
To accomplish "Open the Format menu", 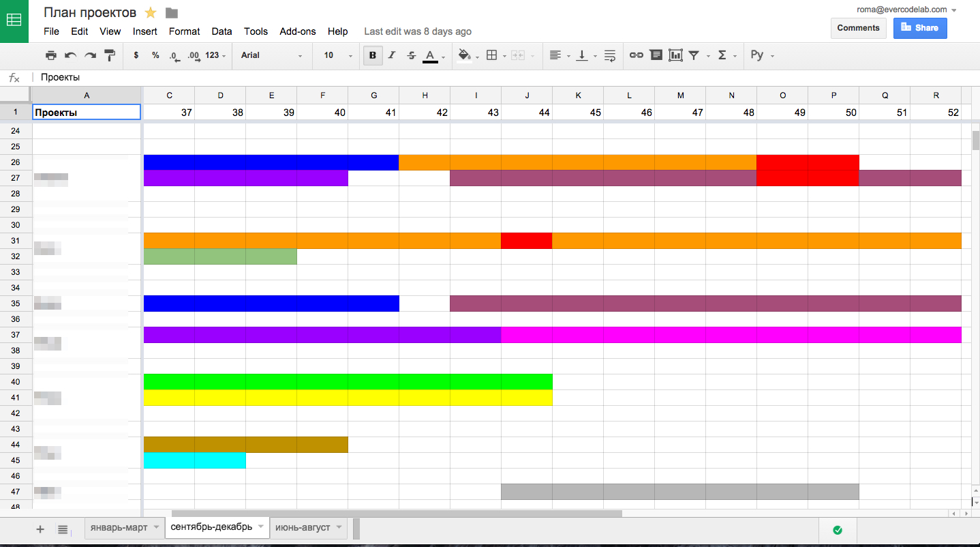I will click(x=184, y=31).
